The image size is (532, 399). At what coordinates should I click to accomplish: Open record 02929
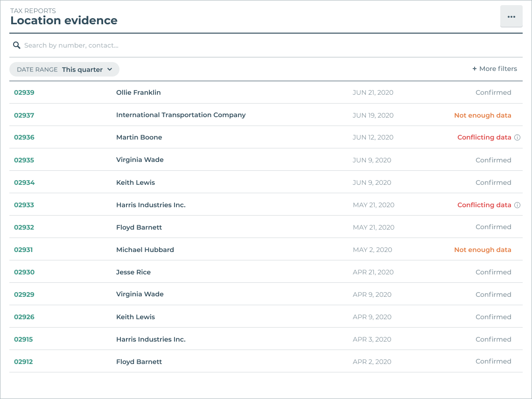24,294
